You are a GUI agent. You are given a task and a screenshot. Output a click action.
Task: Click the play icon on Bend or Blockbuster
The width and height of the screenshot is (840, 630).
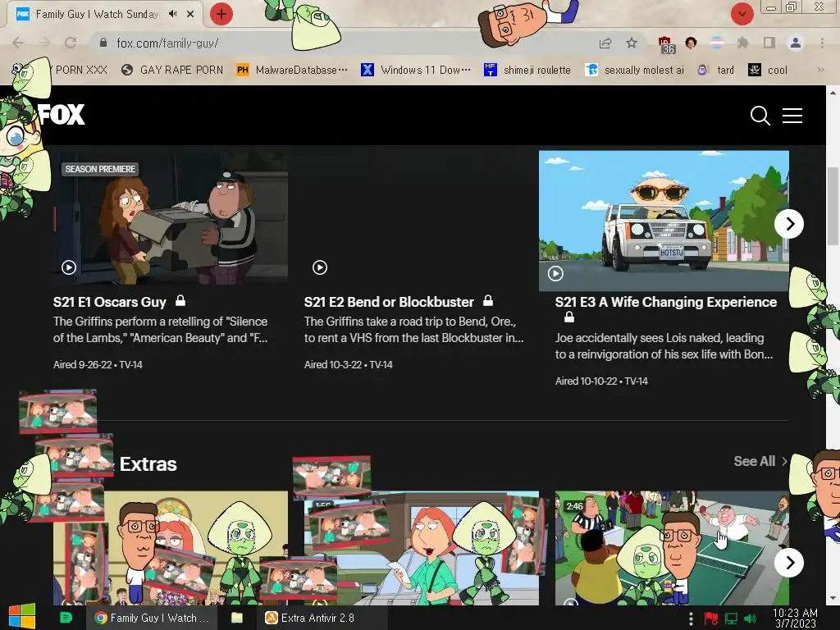click(x=320, y=267)
